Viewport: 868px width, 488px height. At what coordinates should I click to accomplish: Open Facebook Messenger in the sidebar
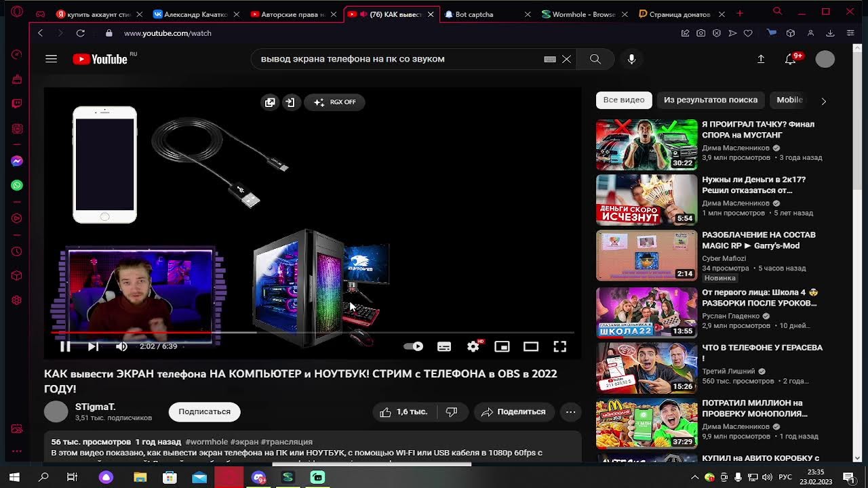tap(17, 161)
